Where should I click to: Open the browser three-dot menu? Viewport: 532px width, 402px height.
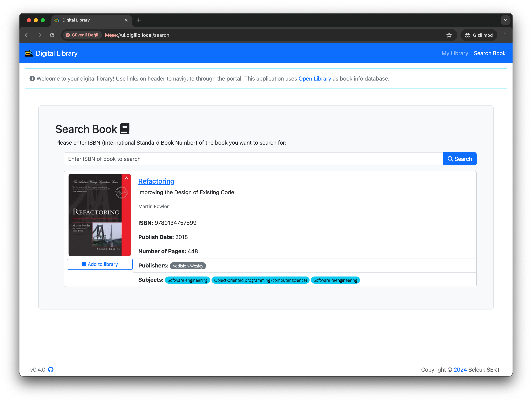pyautogui.click(x=505, y=35)
